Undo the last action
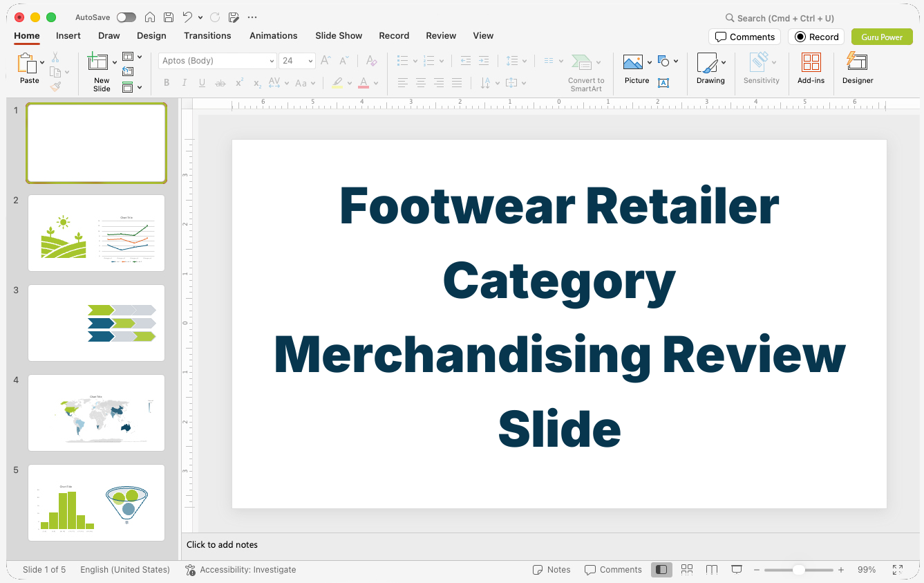This screenshot has height=583, width=924. click(187, 17)
